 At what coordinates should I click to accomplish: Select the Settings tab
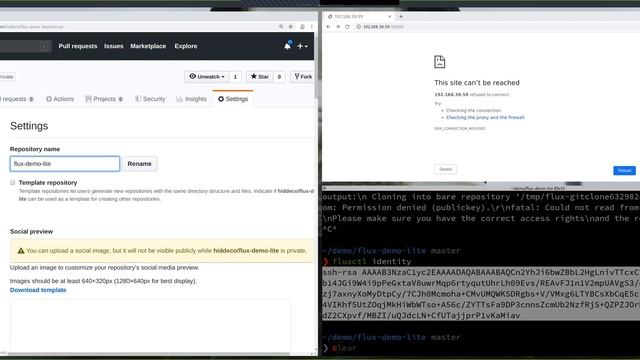coord(233,99)
